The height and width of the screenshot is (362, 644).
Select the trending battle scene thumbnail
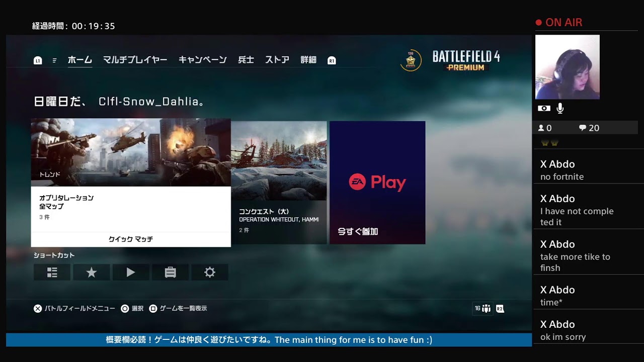tap(131, 152)
